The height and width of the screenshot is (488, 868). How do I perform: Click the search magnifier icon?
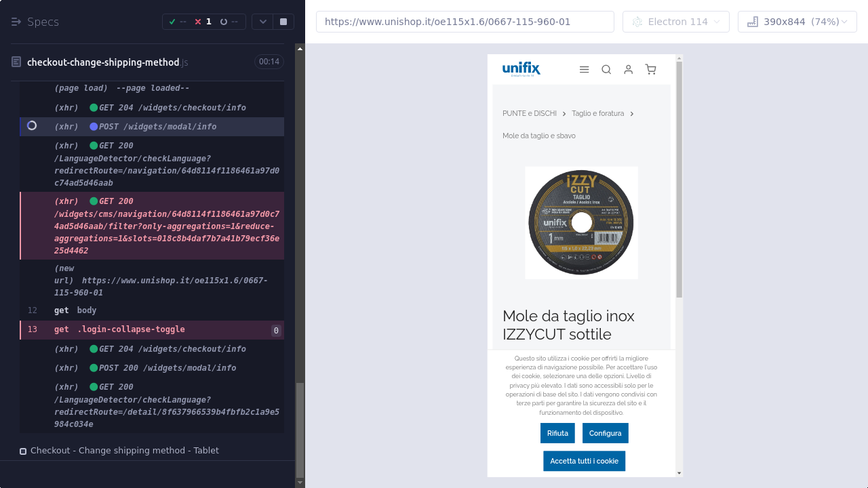[606, 69]
